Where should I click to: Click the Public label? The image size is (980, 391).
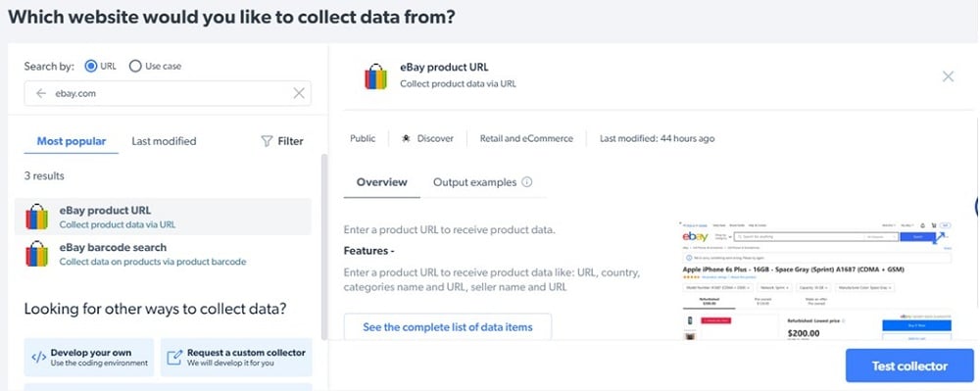[363, 138]
